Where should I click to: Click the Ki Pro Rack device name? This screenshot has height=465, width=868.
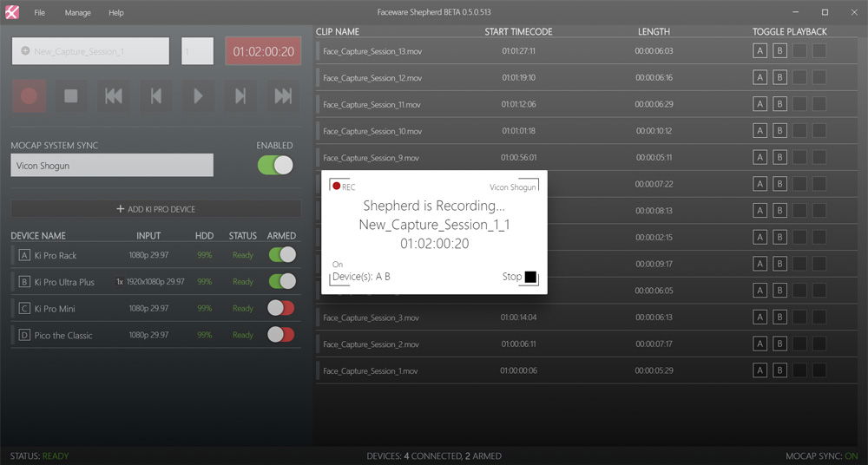[56, 255]
